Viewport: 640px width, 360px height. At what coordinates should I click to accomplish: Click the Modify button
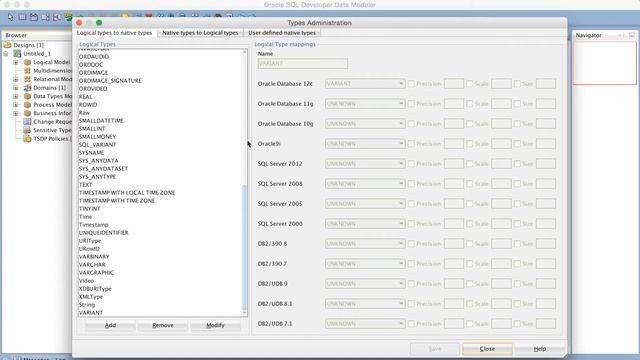[x=215, y=325]
